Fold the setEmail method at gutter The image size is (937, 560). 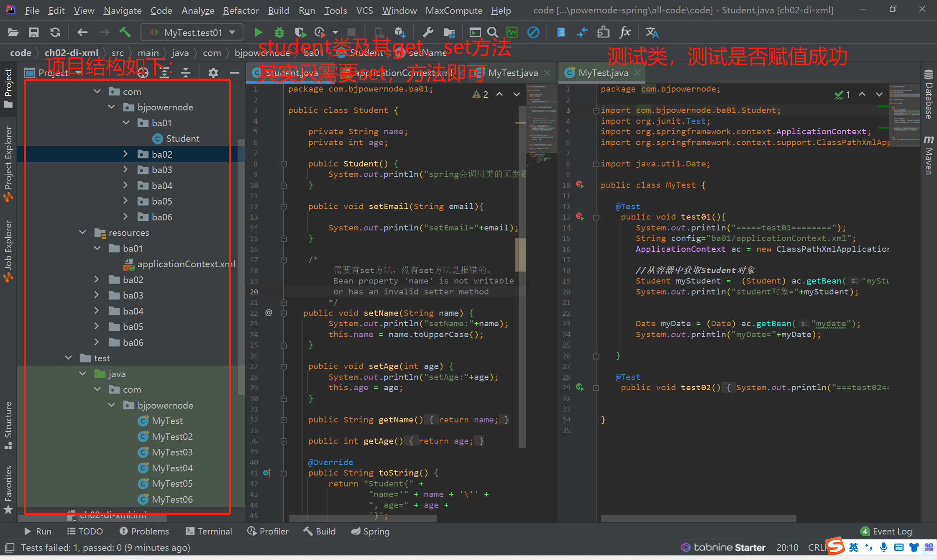coord(284,207)
